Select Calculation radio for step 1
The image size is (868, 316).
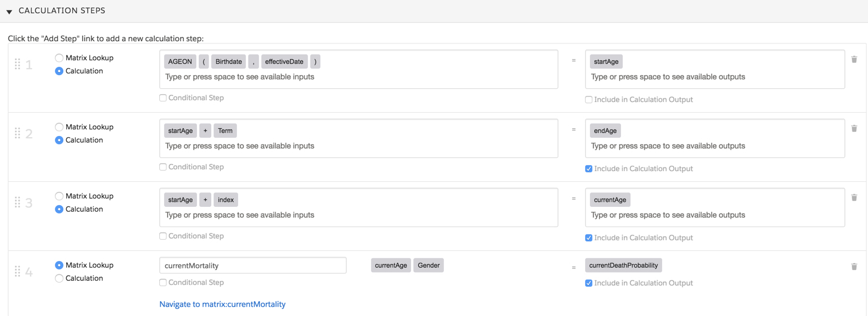(59, 71)
